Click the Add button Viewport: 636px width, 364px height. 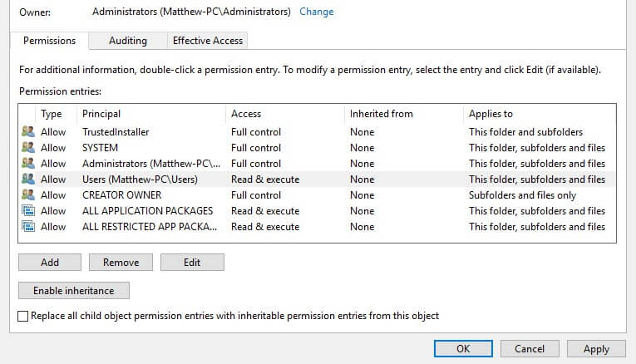(50, 263)
